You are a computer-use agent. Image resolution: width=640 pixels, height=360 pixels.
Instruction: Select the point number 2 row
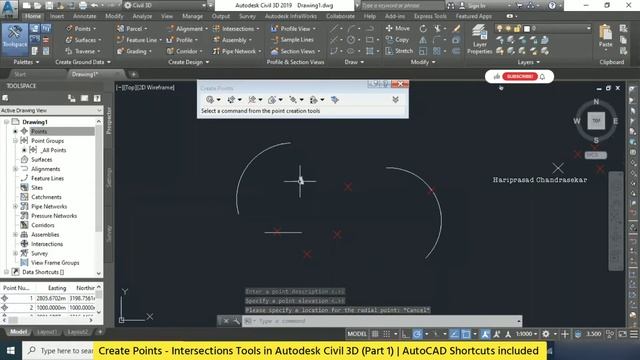pos(49,308)
